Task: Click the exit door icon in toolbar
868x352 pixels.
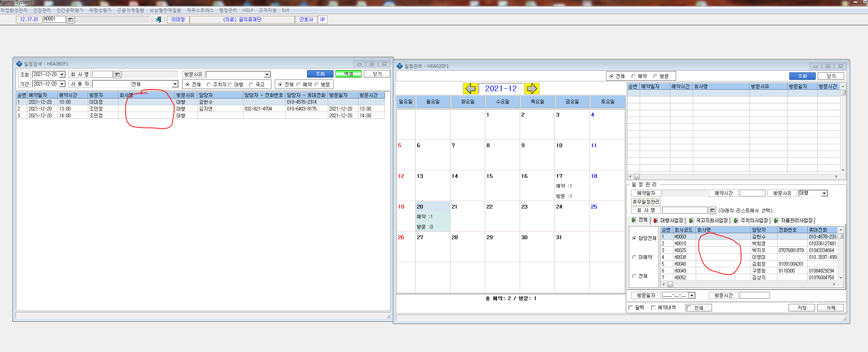Action: [158, 20]
